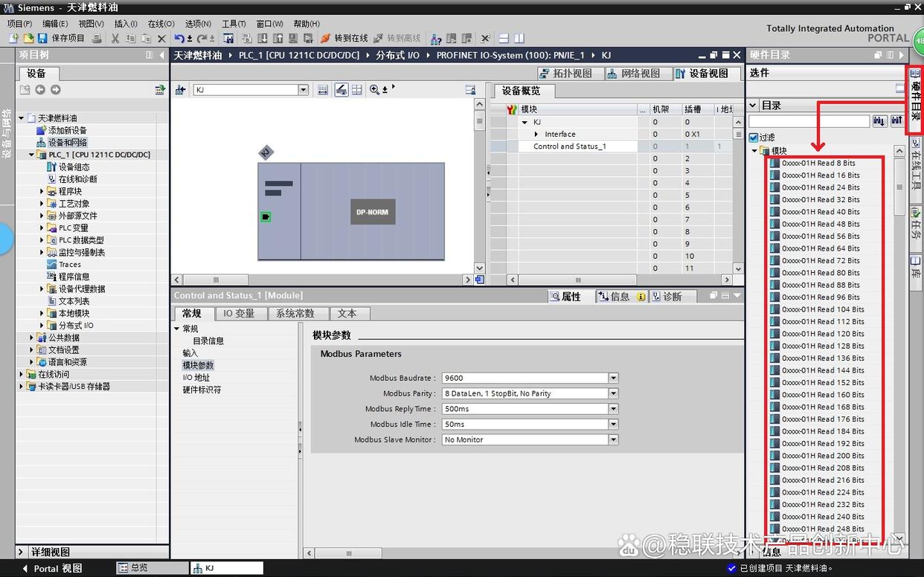Image resolution: width=924 pixels, height=577 pixels.
Task: Select I/O 地址 in properties navigation
Action: [196, 378]
